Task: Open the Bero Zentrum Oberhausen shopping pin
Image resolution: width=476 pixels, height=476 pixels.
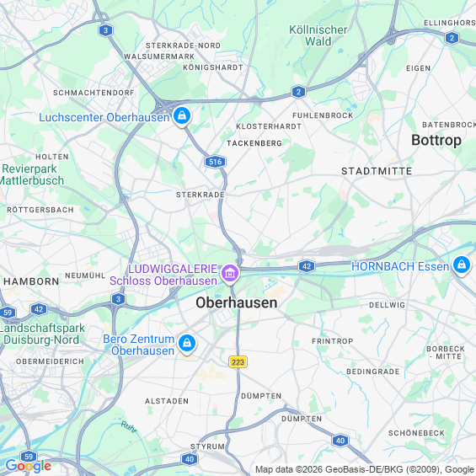Action: coord(187,344)
